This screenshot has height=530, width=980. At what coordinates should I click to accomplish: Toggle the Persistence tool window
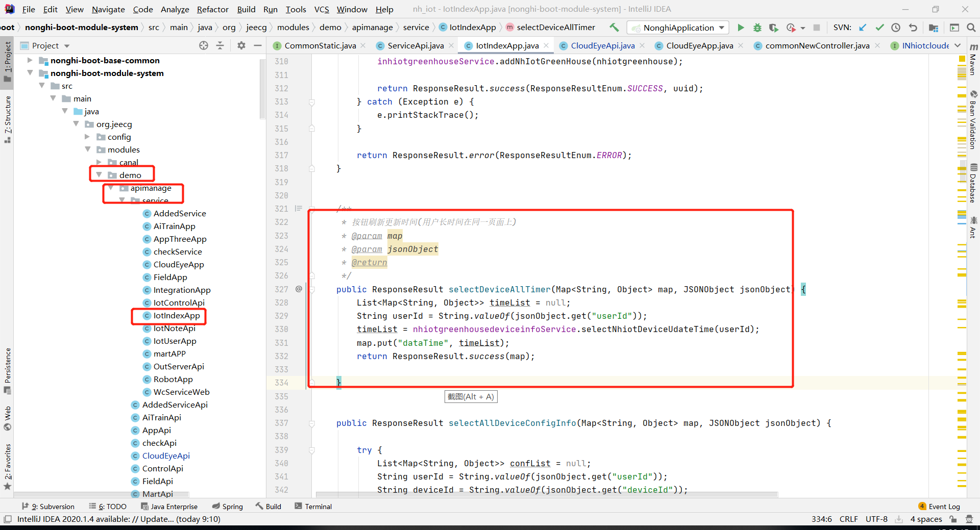pyautogui.click(x=8, y=370)
